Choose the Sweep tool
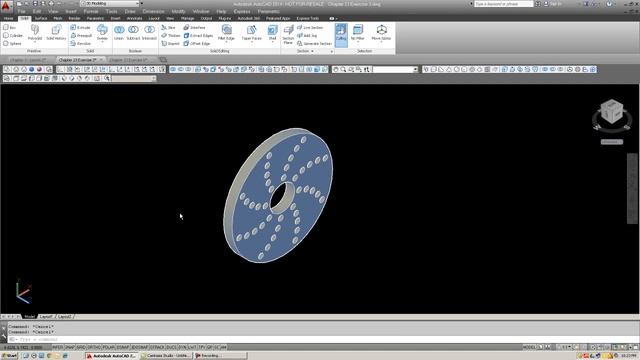The image size is (640, 360). (x=102, y=33)
